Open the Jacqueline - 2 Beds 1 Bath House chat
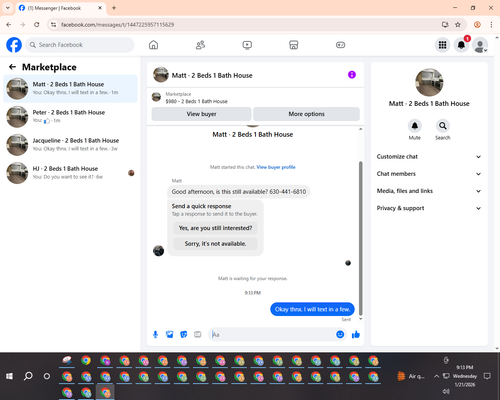 [70, 145]
